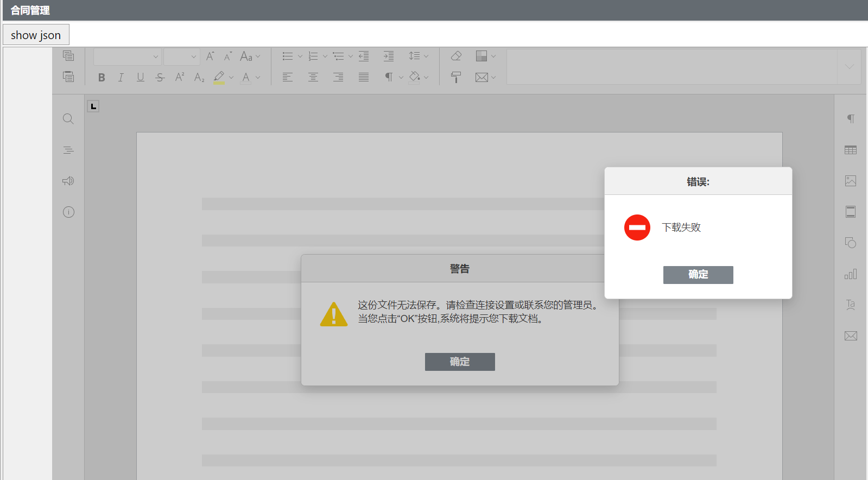
Task: Click the decrease indent icon
Action: coord(364,56)
